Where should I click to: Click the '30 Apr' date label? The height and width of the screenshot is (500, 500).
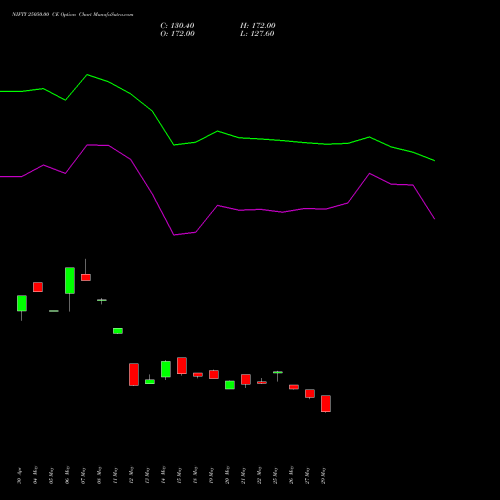click(x=20, y=476)
